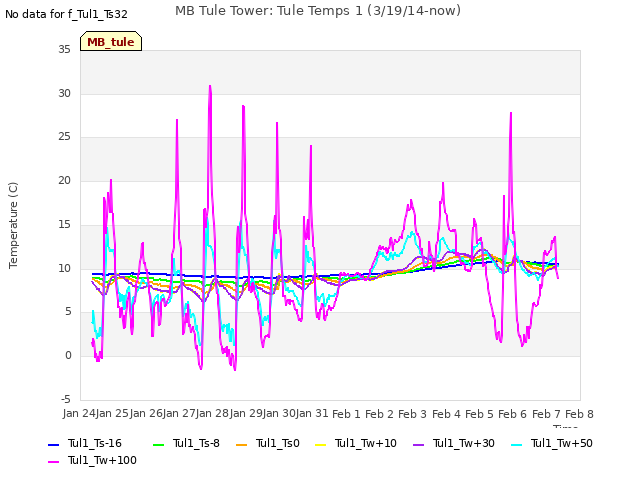This screenshot has width=640, height=480.
Task: Click the 'No data for f_Tul1_Ts32' message
Action: (66, 14)
